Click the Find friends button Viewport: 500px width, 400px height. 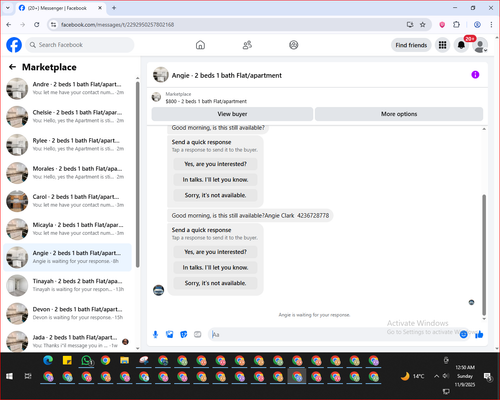click(411, 45)
